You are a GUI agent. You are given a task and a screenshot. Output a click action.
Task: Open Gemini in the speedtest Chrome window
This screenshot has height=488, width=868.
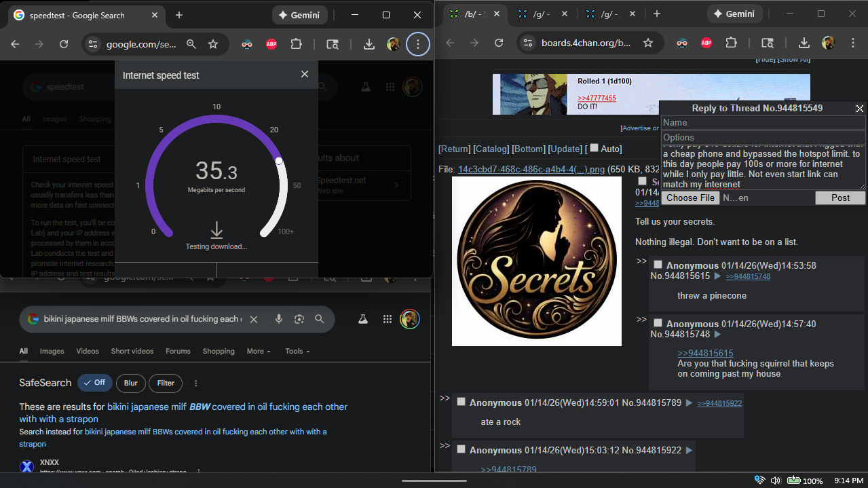click(300, 15)
